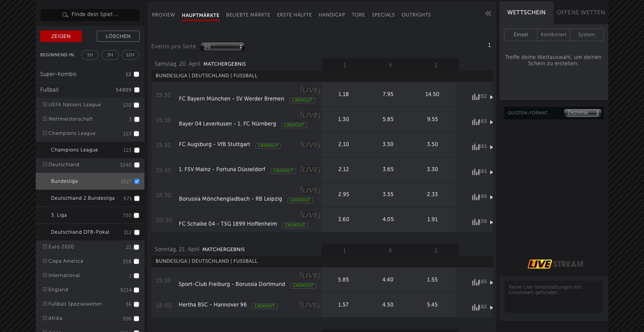Select the System bet type
The width and height of the screenshot is (644, 332).
click(587, 35)
